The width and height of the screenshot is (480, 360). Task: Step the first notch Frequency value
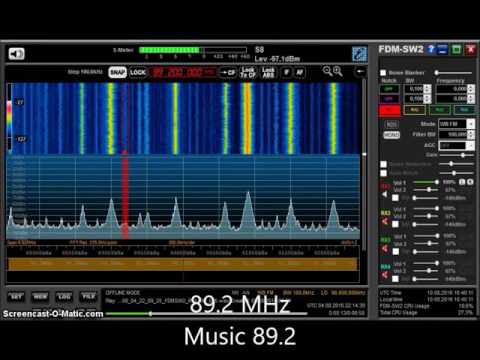471,89
